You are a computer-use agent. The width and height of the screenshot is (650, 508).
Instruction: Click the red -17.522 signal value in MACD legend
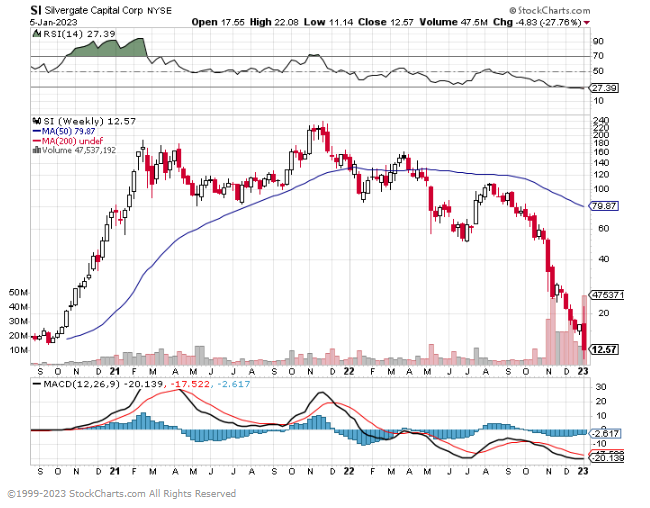(x=189, y=384)
